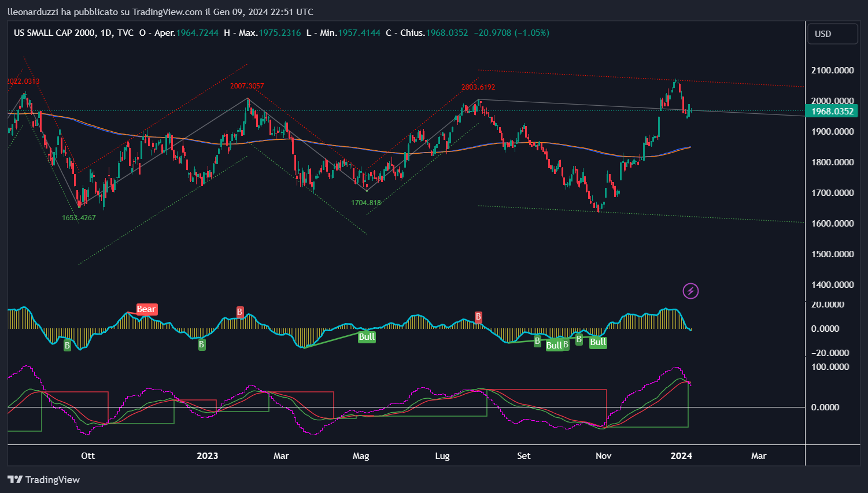Screen dimensions: 868x493
Task: Click the 1400.0000 price axis label
Action: (x=833, y=285)
